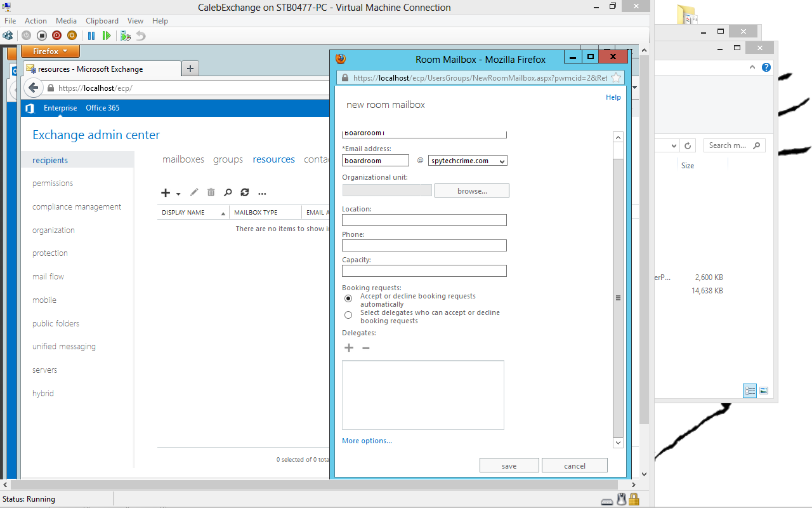Switch Explorer to details view icon
Screen dimensions: 812x508
(750, 391)
